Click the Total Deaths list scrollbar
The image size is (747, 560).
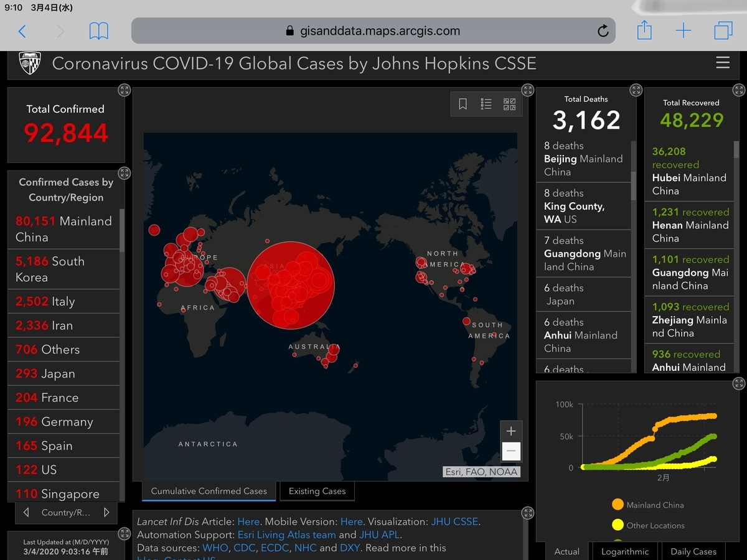(x=633, y=187)
